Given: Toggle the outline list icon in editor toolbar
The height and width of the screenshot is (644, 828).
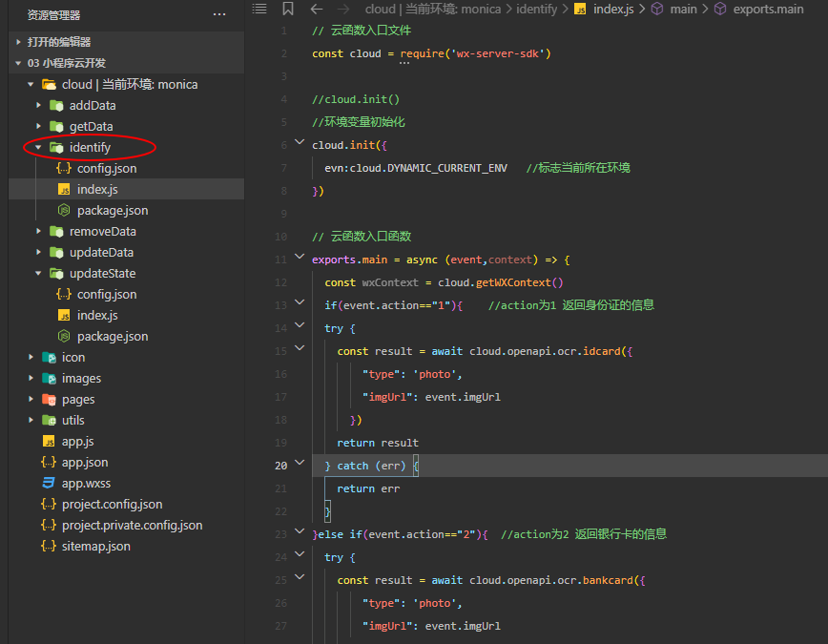Looking at the screenshot, I should pos(259,9).
